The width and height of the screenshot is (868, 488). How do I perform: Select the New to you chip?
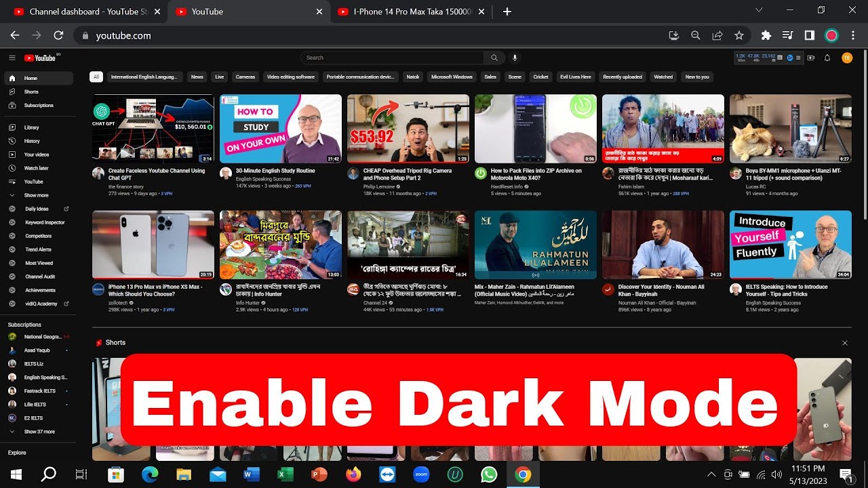(697, 77)
